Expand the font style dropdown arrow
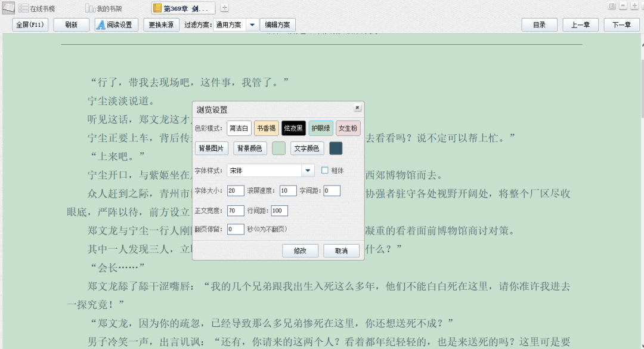The height and width of the screenshot is (349, 644). [308, 170]
